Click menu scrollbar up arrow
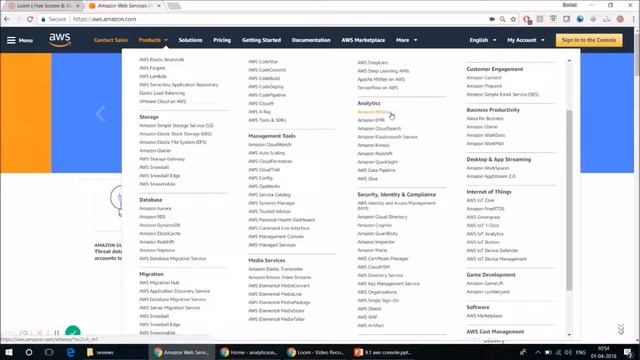 tap(569, 60)
